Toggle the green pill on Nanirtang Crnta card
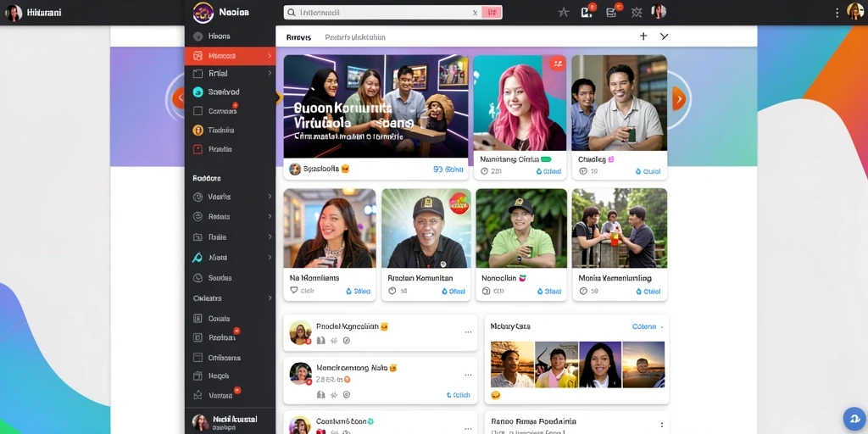868x434 pixels. coord(546,159)
